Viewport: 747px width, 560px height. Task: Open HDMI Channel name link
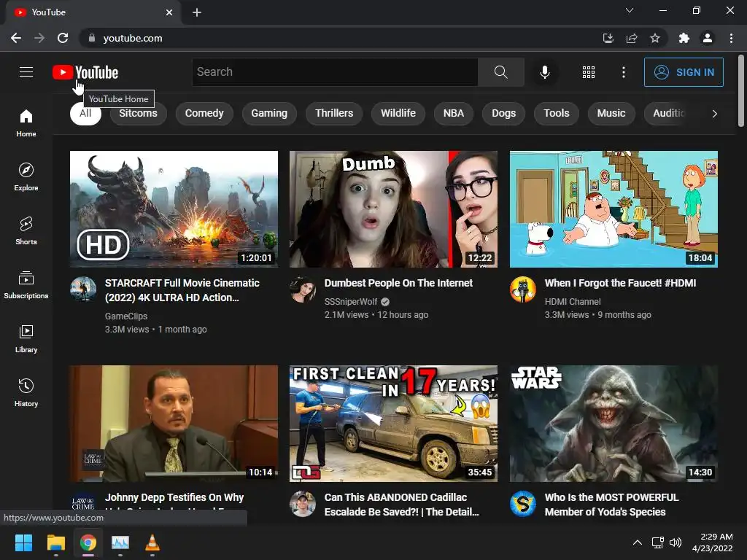tap(573, 302)
